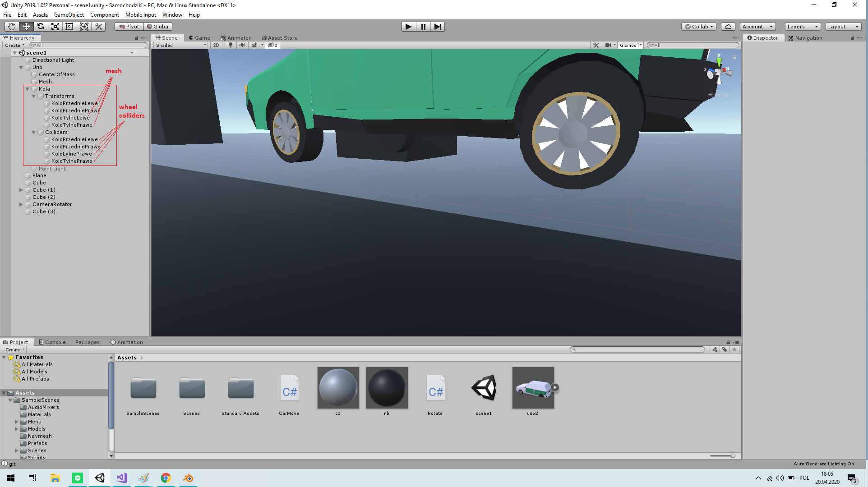The image size is (868, 487).
Task: Click the project search field
Action: click(637, 349)
